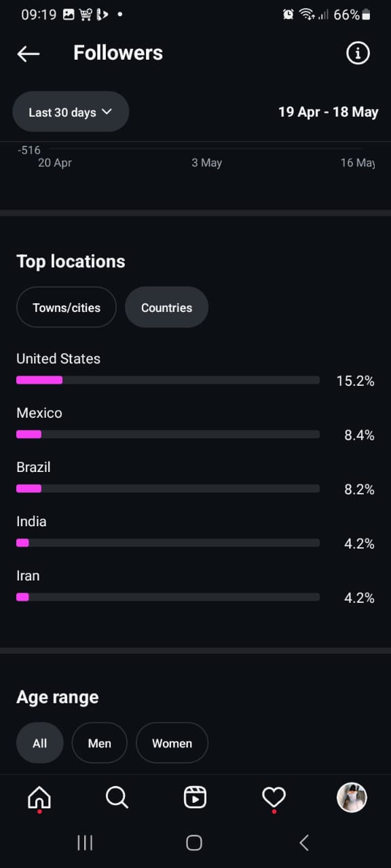Expand the Last 30 days dropdown
This screenshot has height=868, width=391.
[x=71, y=112]
